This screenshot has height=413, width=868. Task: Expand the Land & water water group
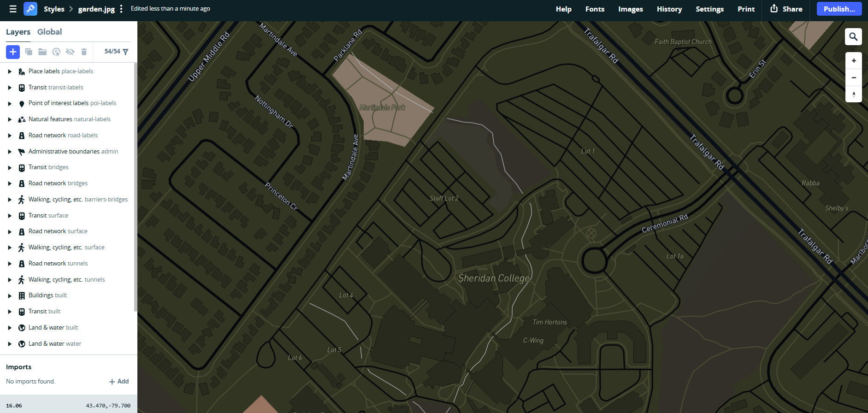pos(10,344)
